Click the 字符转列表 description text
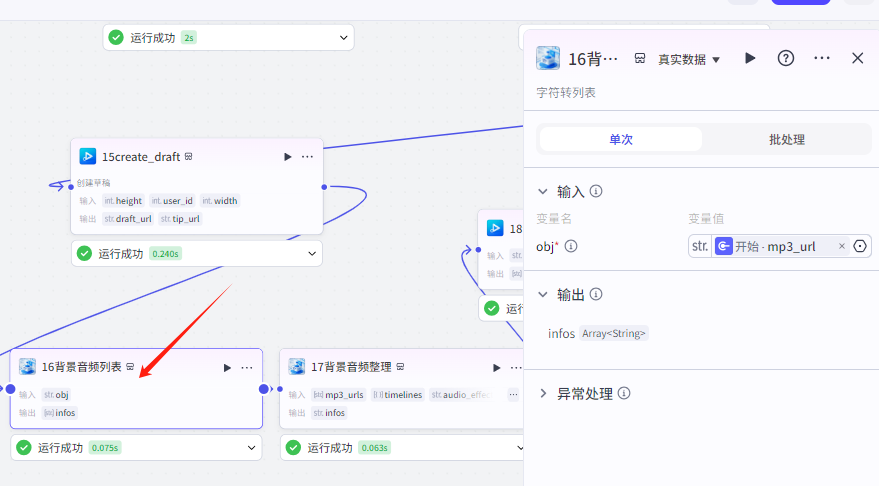The image size is (879, 486). pos(566,92)
